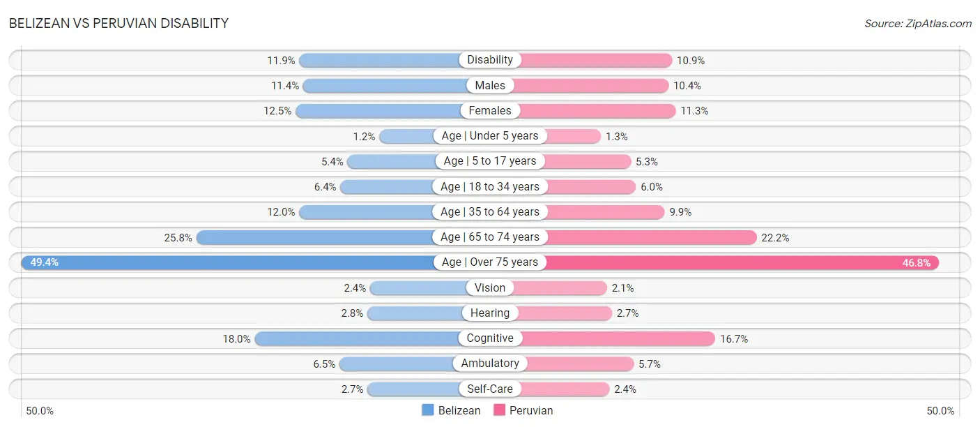Select the Vision category label
This screenshot has height=427, width=980.
coord(490,287)
